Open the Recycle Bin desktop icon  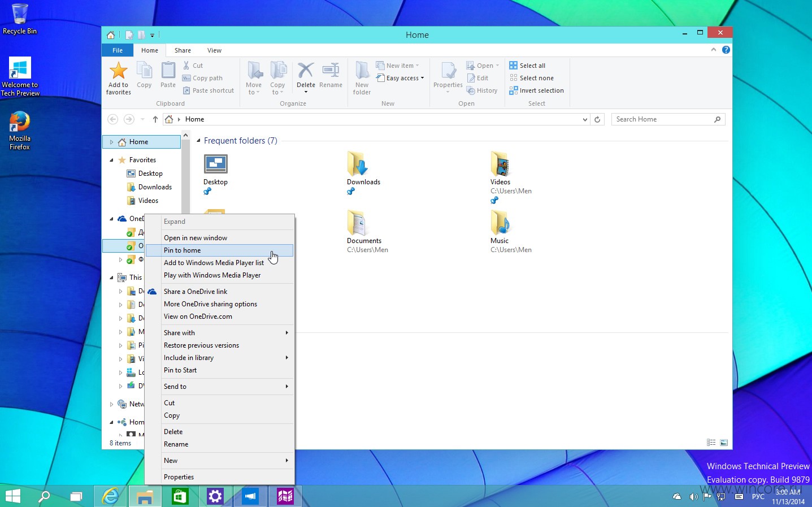(x=20, y=19)
